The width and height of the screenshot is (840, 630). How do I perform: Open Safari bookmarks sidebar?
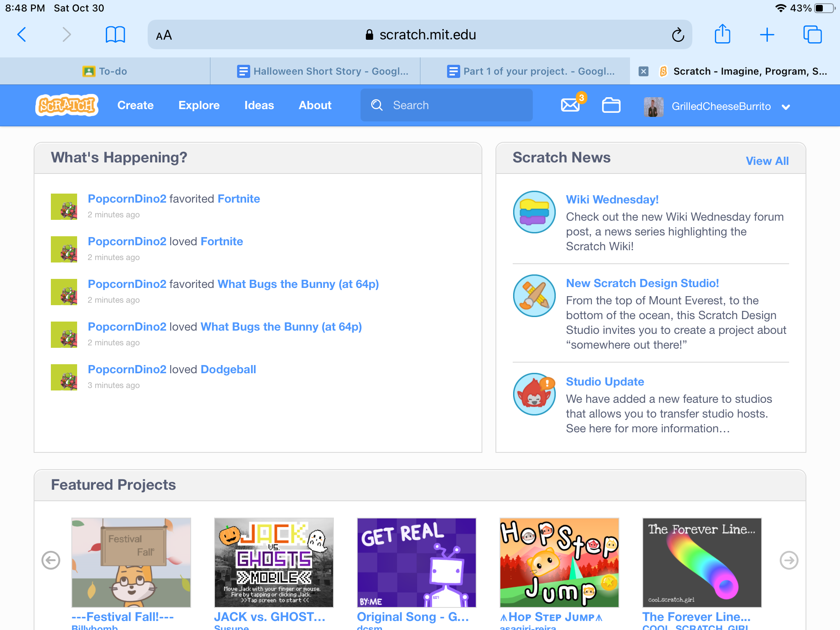115,34
